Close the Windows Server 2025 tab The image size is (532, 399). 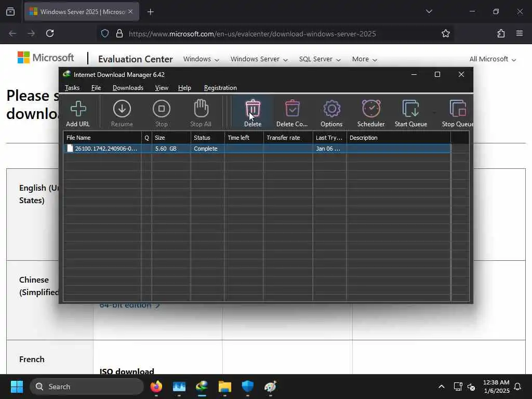[130, 11]
